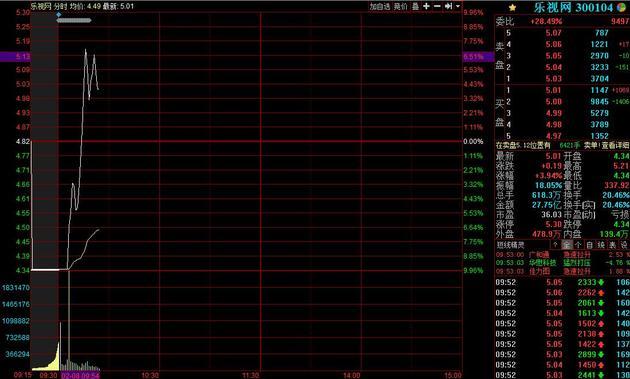Screen dimensions: 630x379
Task: Click the up-arrow icon in 短线精灵 bar
Action: coord(555,244)
